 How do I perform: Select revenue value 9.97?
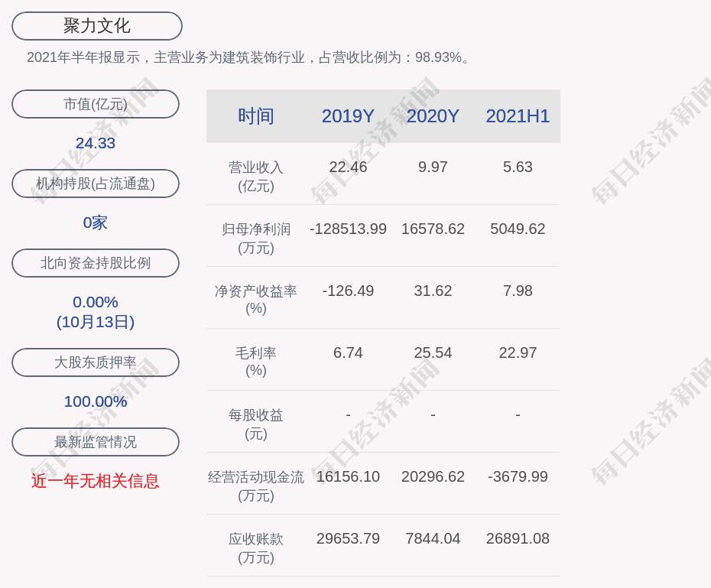click(433, 167)
